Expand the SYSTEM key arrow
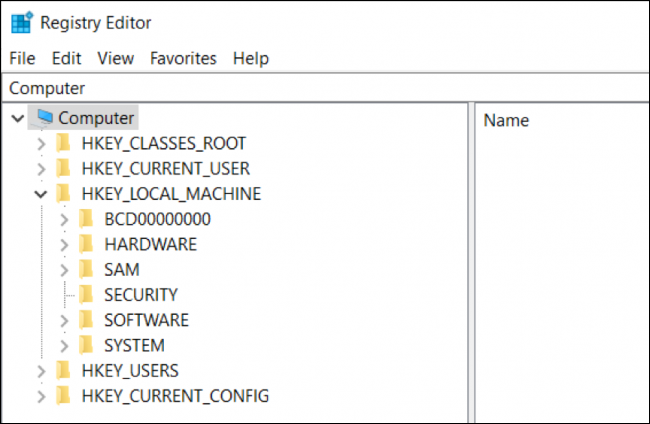Viewport: 650px width, 424px height. coord(63,346)
